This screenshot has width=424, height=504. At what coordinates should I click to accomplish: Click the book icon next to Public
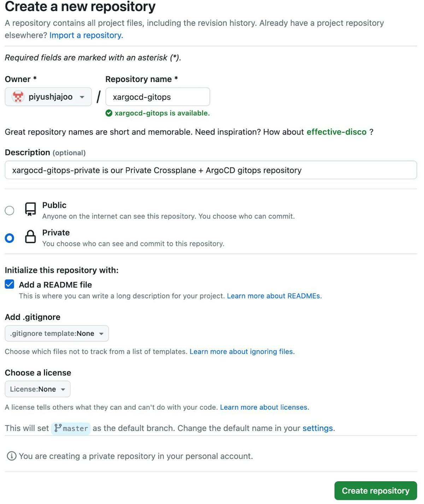pos(30,210)
